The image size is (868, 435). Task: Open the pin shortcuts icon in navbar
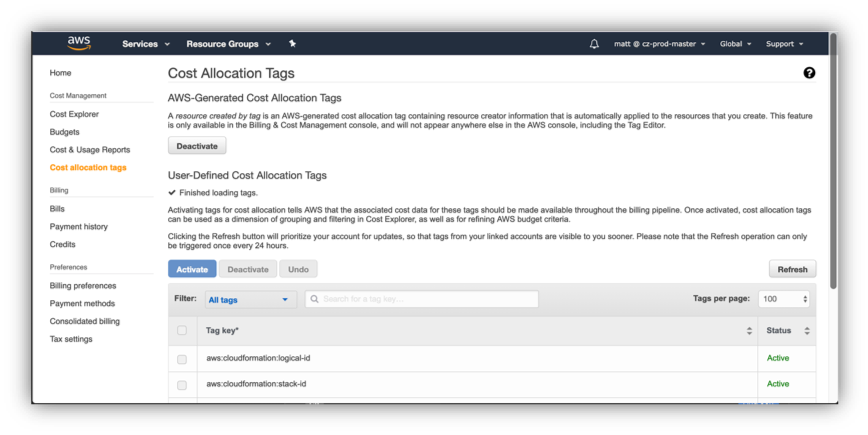[292, 44]
